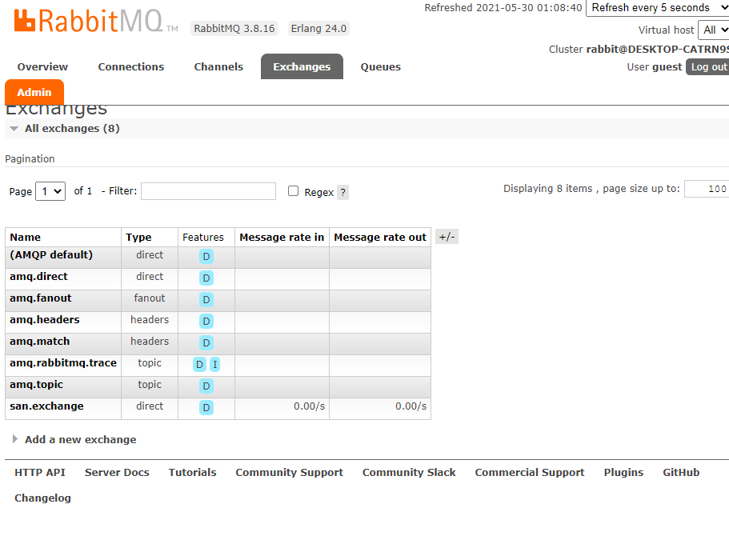Screen dimensions: 729x560
Task: Click the D badge on san.exchange row
Action: tap(206, 407)
